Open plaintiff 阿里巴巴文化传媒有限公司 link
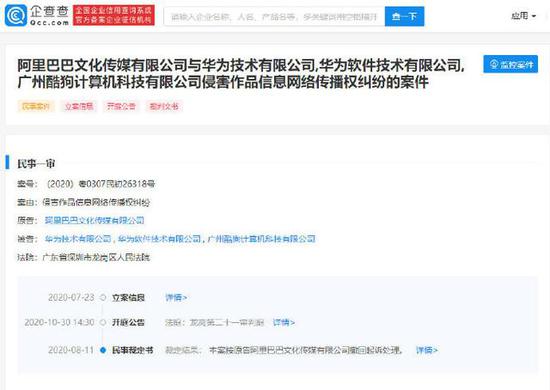Image resolution: width=550 pixels, height=390 pixels. [94, 220]
